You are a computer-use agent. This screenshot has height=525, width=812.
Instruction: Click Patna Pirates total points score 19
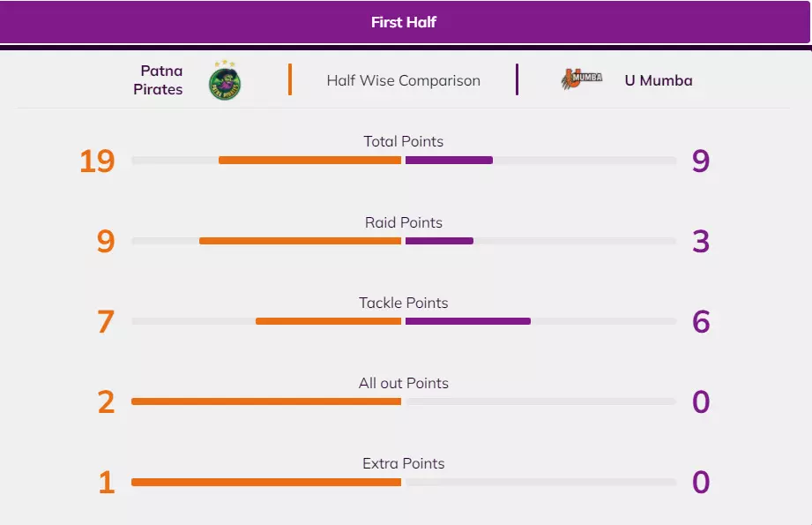[97, 161]
